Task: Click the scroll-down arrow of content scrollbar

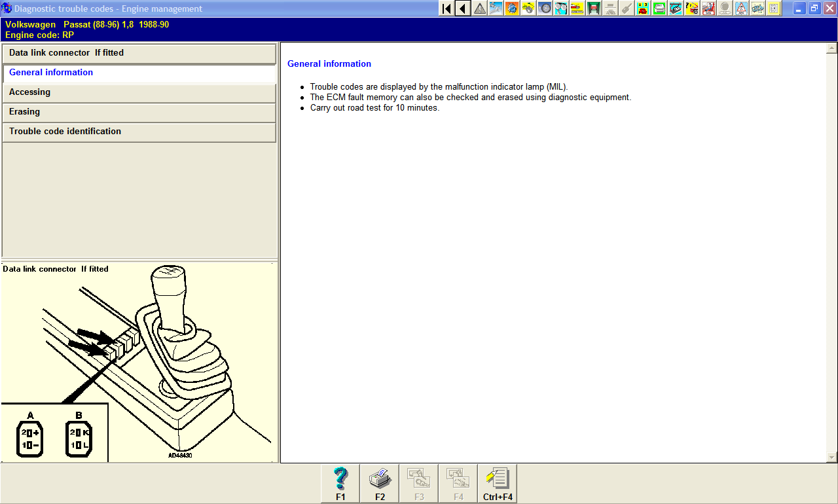Action: (x=831, y=458)
